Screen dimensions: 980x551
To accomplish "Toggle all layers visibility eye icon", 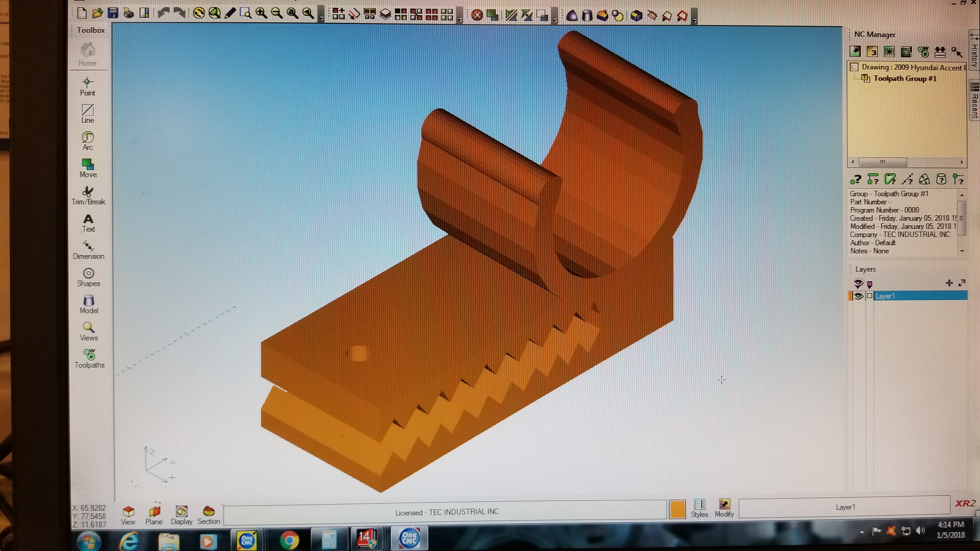I will click(x=858, y=283).
